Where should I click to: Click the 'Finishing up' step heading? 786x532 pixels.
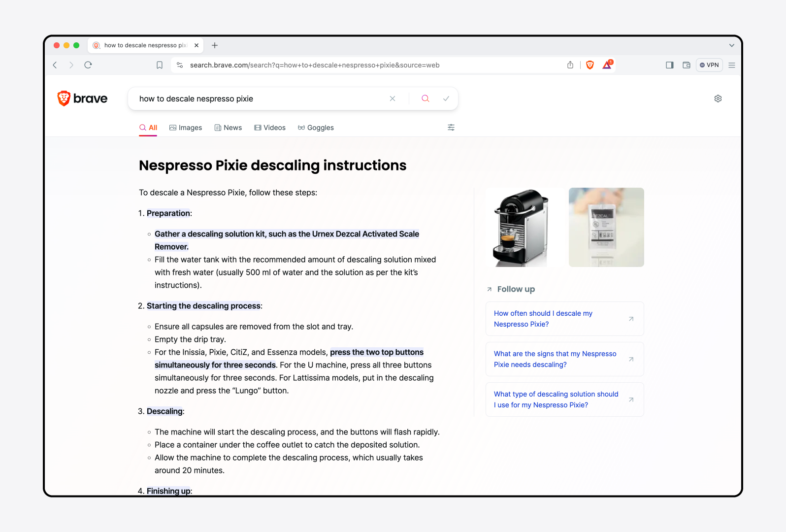168,491
